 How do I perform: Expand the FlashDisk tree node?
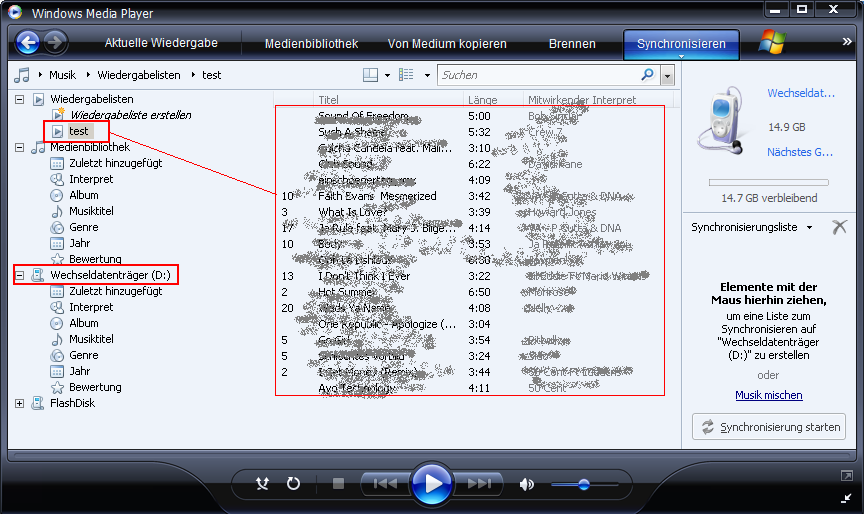[x=20, y=403]
